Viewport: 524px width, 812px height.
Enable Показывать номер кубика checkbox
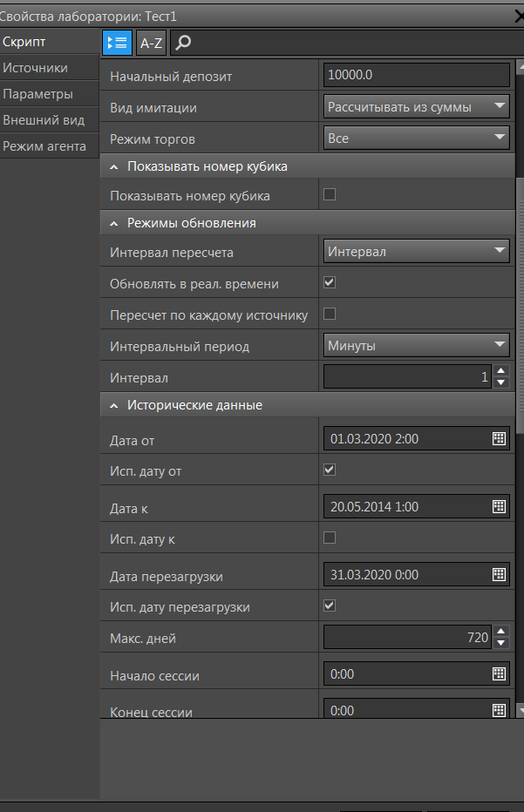pos(330,194)
